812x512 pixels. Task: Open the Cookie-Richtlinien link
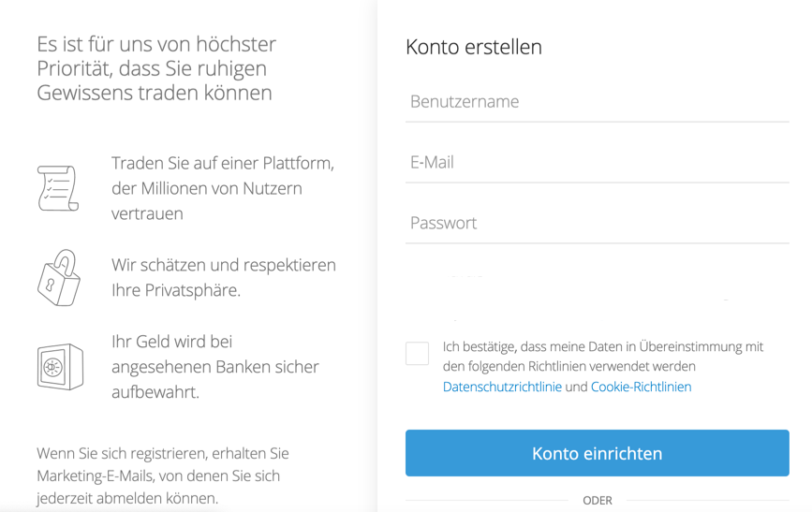pyautogui.click(x=641, y=387)
